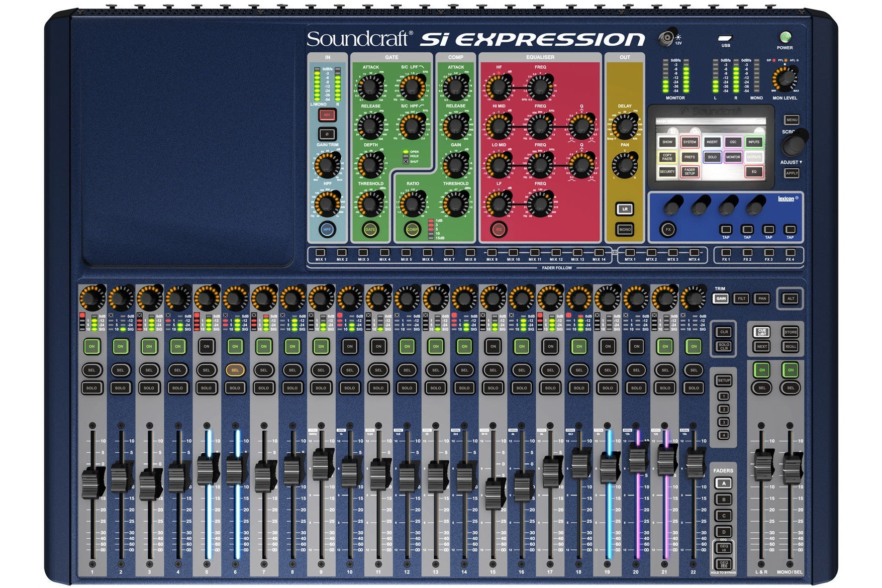Open MONITOR on the touchscreen menu
The height and width of the screenshot is (588, 882).
pyautogui.click(x=733, y=157)
